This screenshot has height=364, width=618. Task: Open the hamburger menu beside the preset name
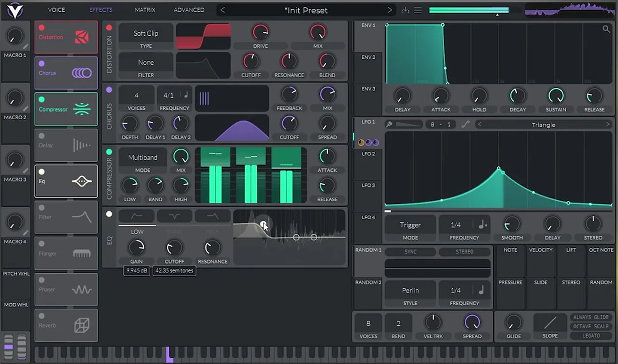tap(418, 10)
